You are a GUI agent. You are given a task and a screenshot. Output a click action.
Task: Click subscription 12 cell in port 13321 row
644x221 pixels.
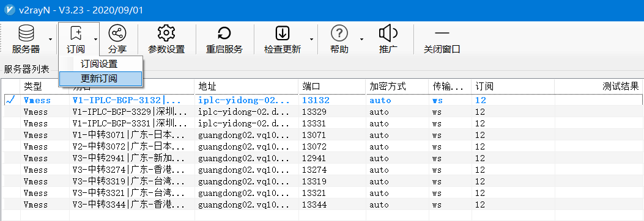[x=481, y=192]
